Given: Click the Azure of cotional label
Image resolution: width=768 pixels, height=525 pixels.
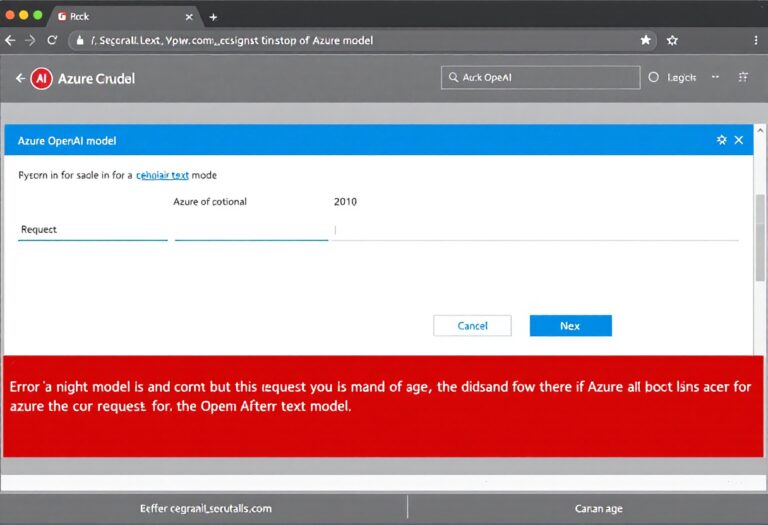Looking at the screenshot, I should (210, 202).
